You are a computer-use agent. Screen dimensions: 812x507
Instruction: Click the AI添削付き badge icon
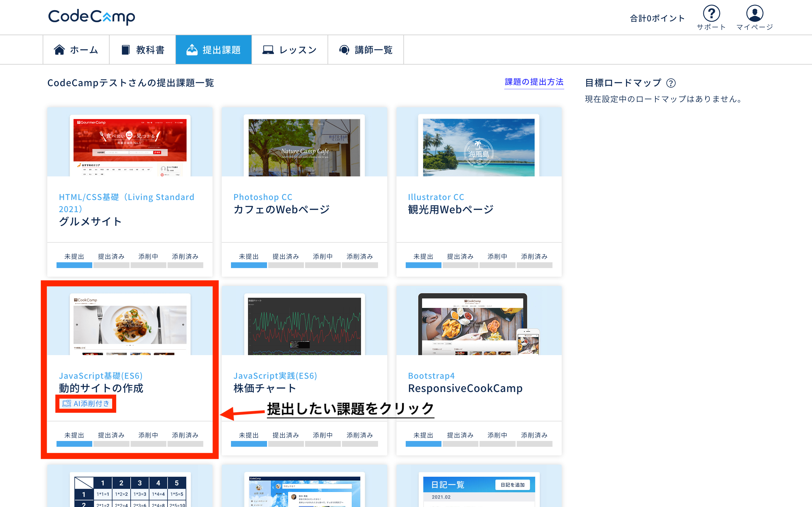pos(67,404)
